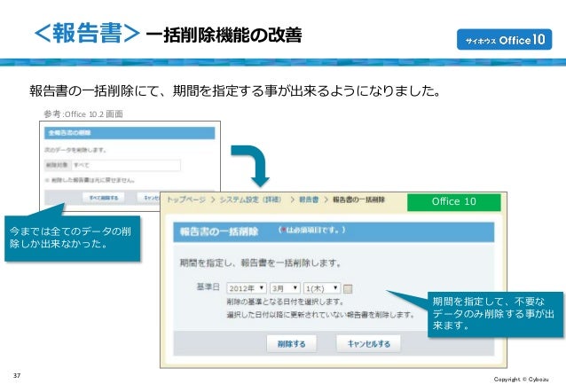Click the 削除する button
Screen dimensions: 566x392
click(291, 343)
